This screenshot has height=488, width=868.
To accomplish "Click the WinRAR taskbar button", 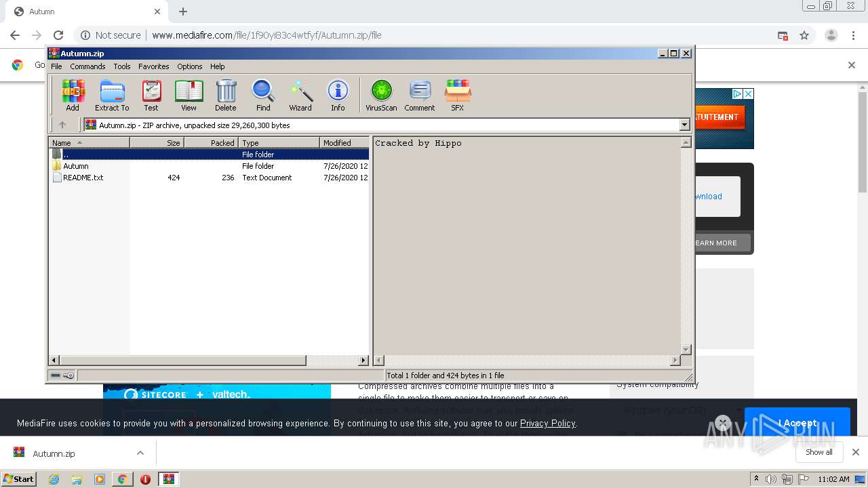I will [x=168, y=479].
